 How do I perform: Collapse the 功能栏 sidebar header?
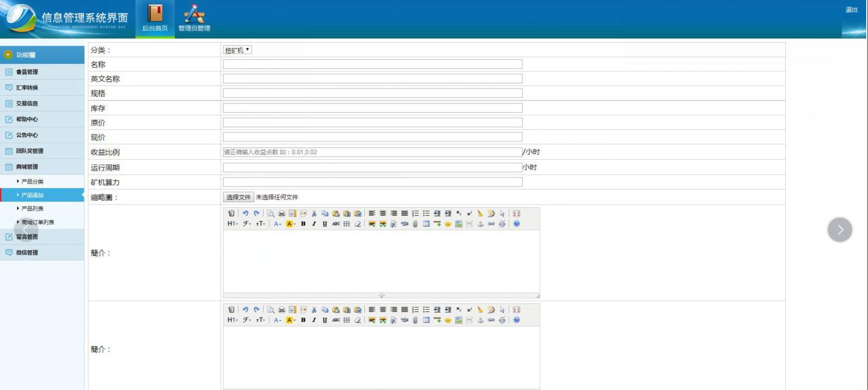42,55
